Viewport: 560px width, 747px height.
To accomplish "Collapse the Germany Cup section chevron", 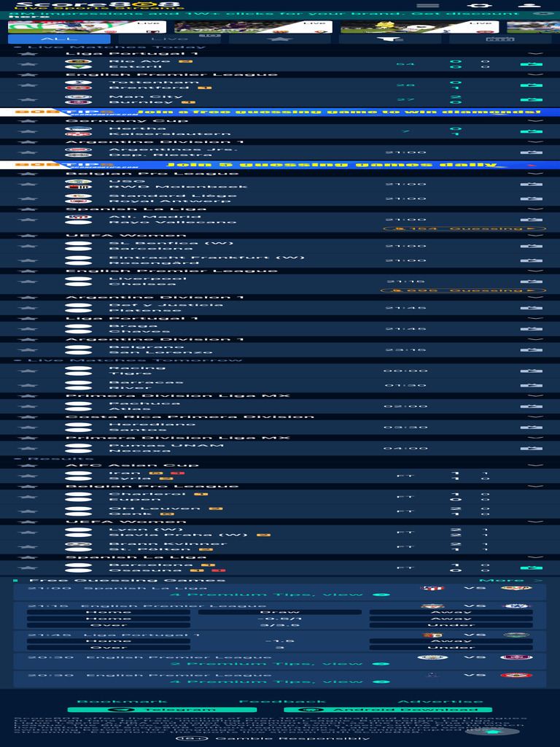I will pos(535,121).
